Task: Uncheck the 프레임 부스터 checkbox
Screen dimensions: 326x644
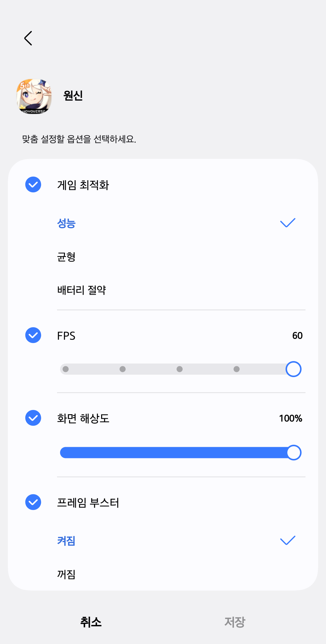Action: (33, 502)
